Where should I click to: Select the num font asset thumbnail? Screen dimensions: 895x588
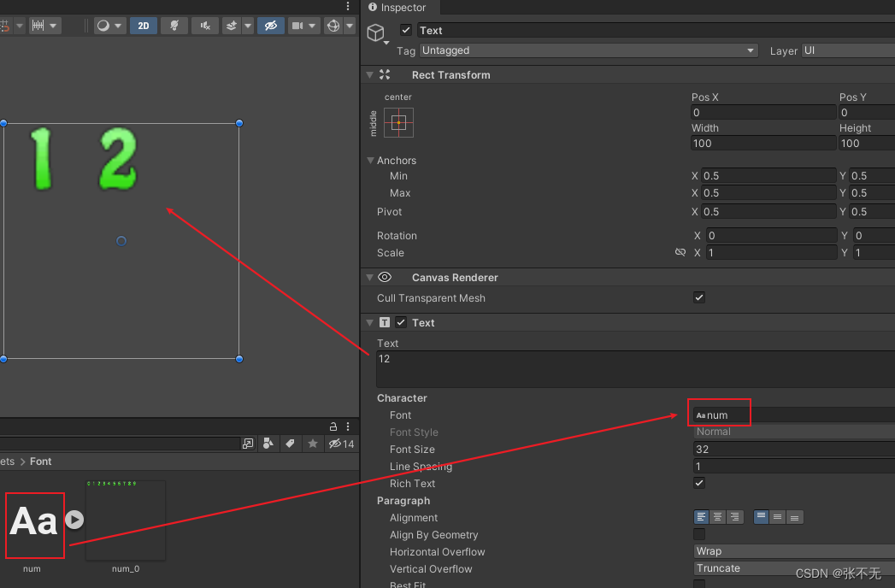(34, 523)
